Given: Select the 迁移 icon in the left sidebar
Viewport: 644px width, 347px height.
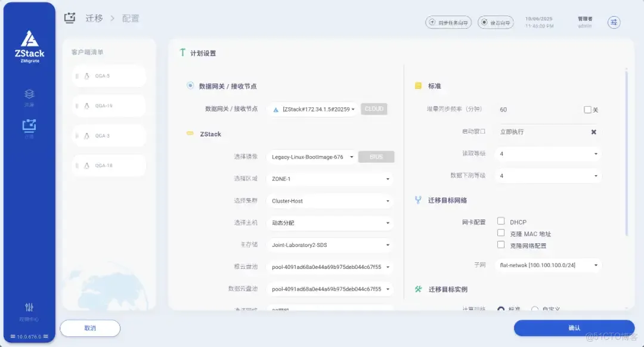Looking at the screenshot, I should (29, 126).
